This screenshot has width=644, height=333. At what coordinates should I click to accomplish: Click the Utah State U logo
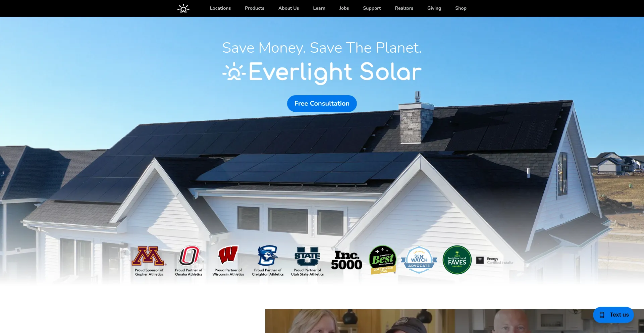tap(307, 256)
